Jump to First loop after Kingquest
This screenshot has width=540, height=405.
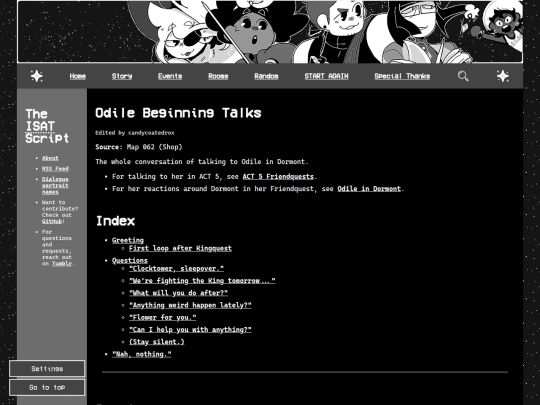click(180, 248)
